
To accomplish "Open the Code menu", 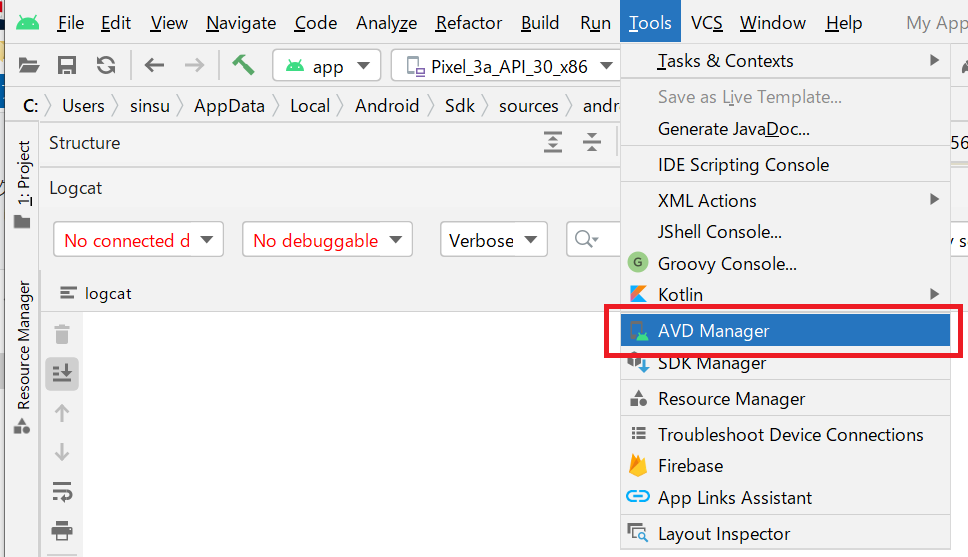I will 315,23.
